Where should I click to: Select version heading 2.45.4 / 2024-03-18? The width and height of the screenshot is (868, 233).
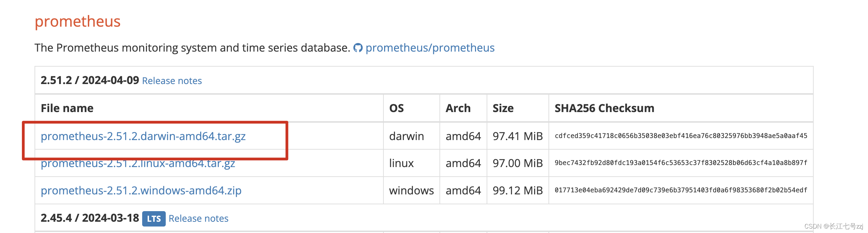(90, 218)
